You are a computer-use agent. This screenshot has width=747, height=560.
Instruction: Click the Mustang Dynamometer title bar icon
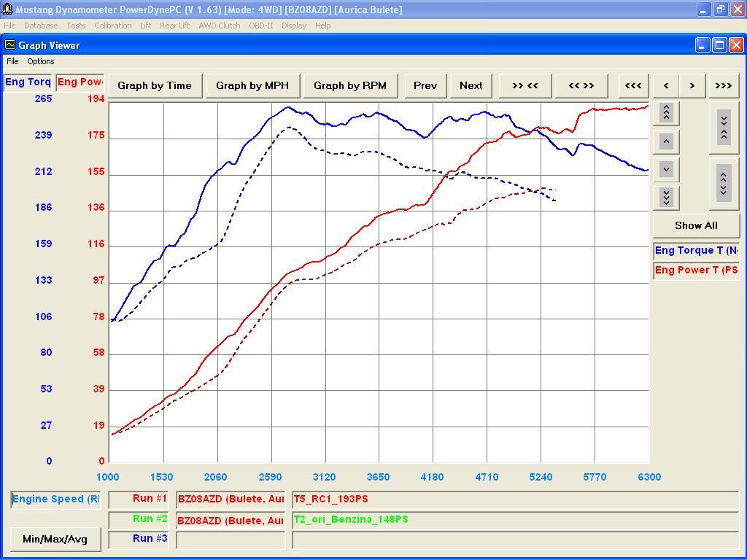pyautogui.click(x=7, y=9)
